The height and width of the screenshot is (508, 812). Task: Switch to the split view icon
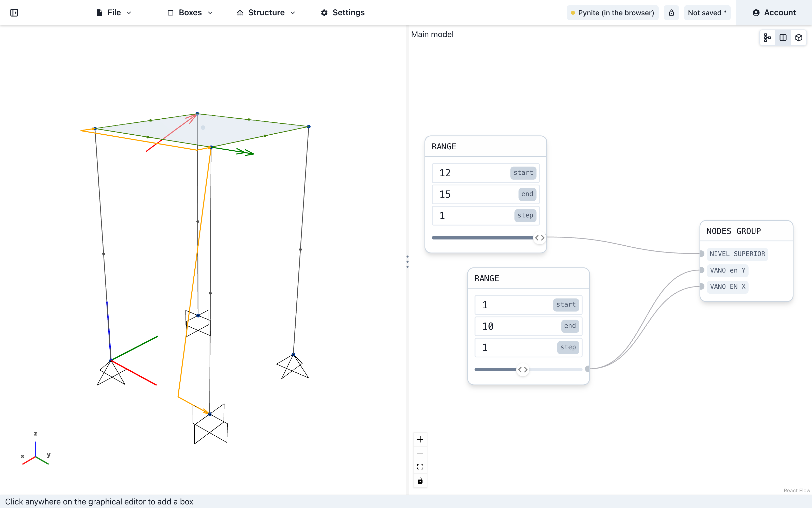click(783, 38)
